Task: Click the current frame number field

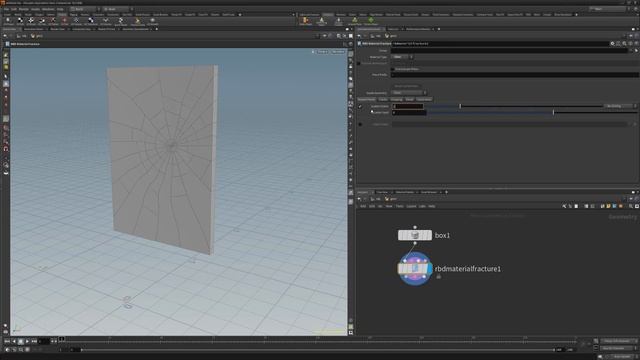Action: tap(44, 341)
